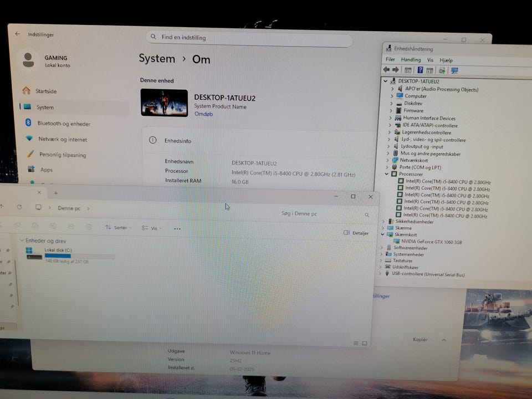
Task: Collapse the Skærmkort node
Action: 383,234
